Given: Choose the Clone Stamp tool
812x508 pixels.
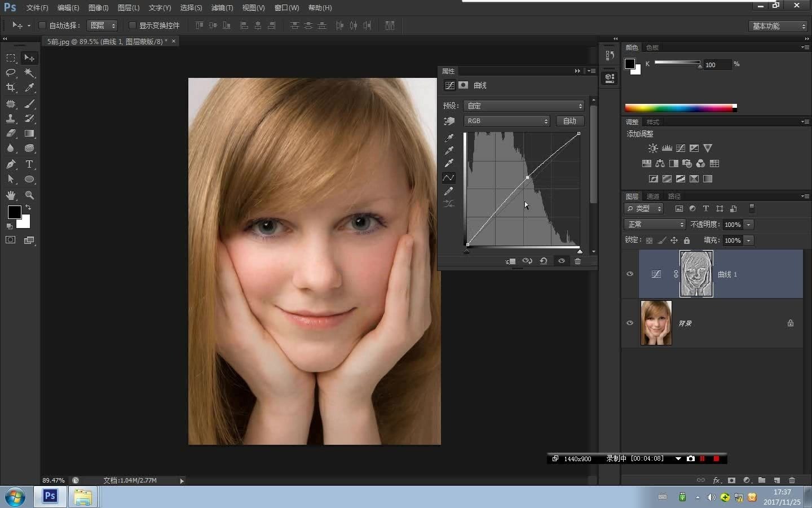Looking at the screenshot, I should 11,119.
